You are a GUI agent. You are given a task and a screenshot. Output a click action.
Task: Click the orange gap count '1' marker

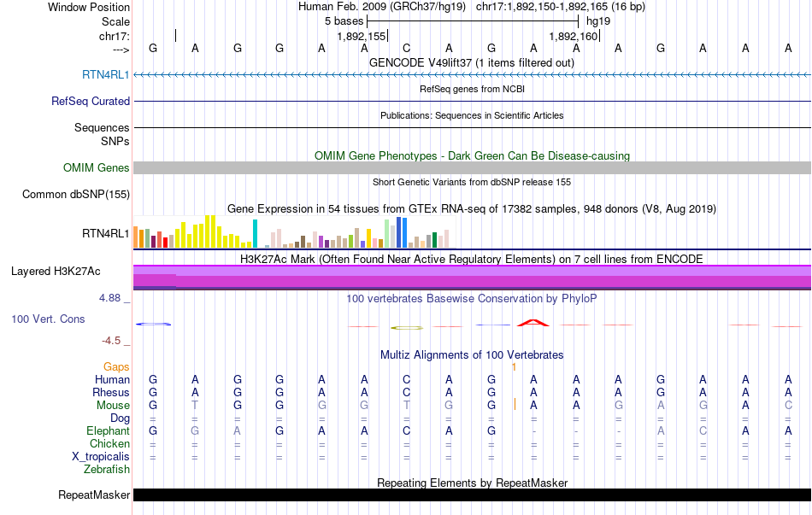pyautogui.click(x=513, y=366)
